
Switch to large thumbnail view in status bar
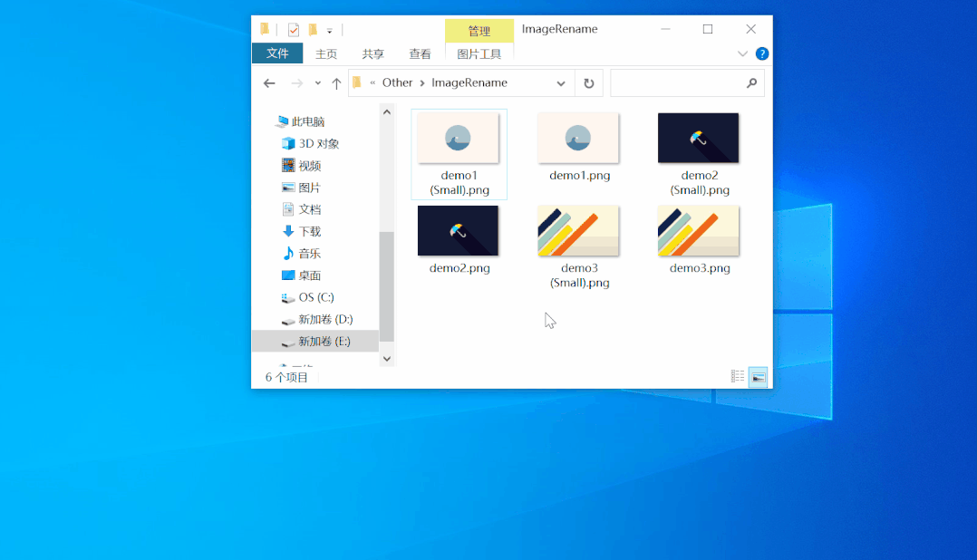(757, 375)
